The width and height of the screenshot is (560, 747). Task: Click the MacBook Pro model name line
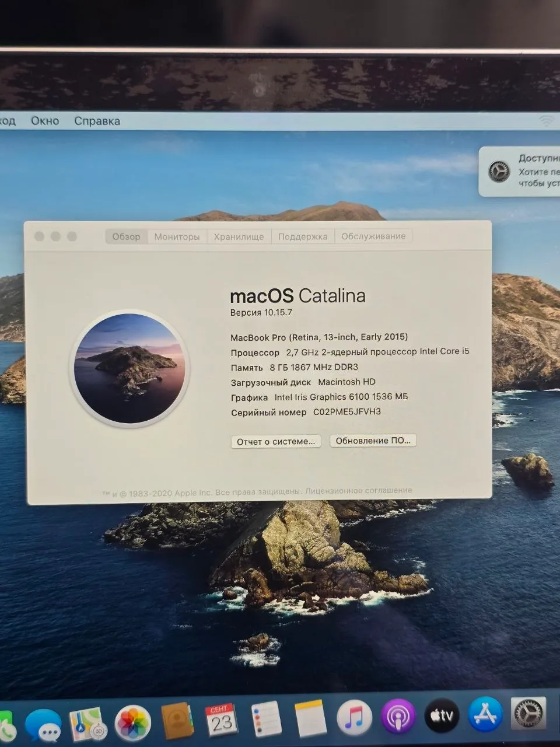[x=319, y=337]
